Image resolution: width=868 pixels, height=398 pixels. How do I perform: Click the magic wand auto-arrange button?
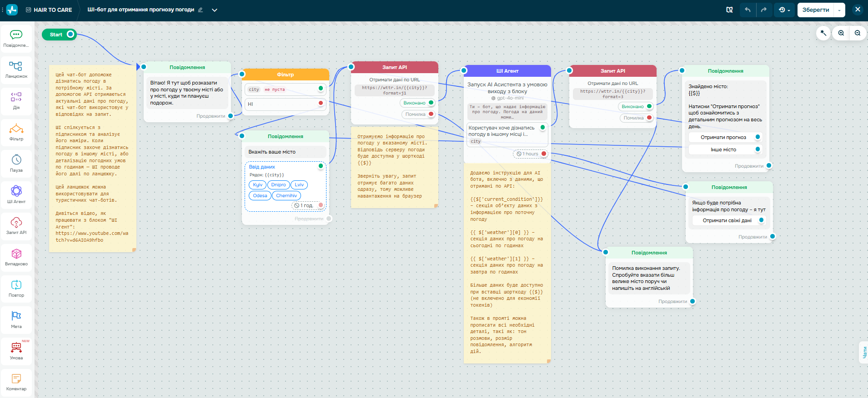(823, 33)
